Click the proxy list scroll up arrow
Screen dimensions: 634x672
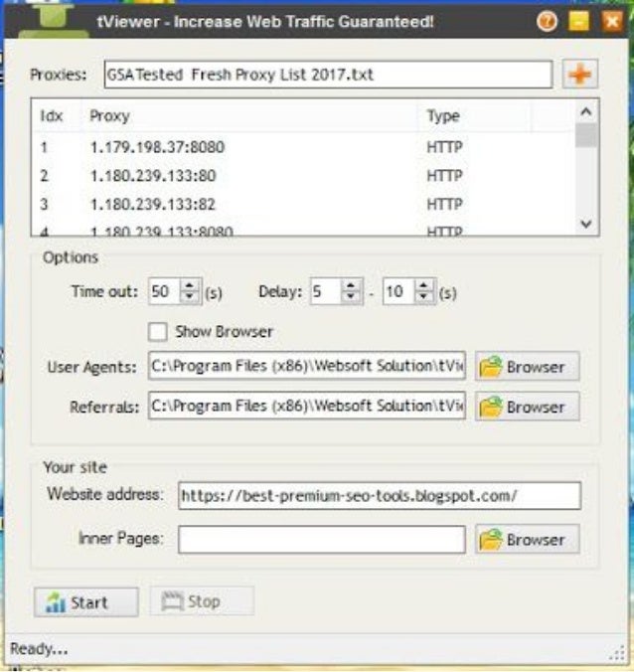click(x=586, y=112)
